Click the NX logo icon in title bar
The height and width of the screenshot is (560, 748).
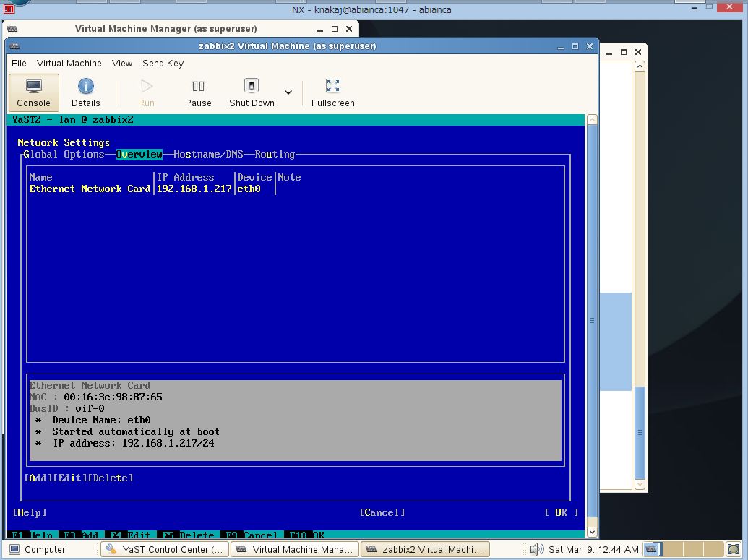coord(9,9)
